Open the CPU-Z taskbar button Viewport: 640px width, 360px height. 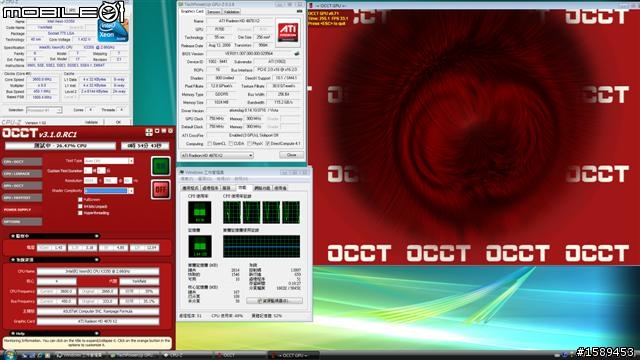[x=187, y=356]
